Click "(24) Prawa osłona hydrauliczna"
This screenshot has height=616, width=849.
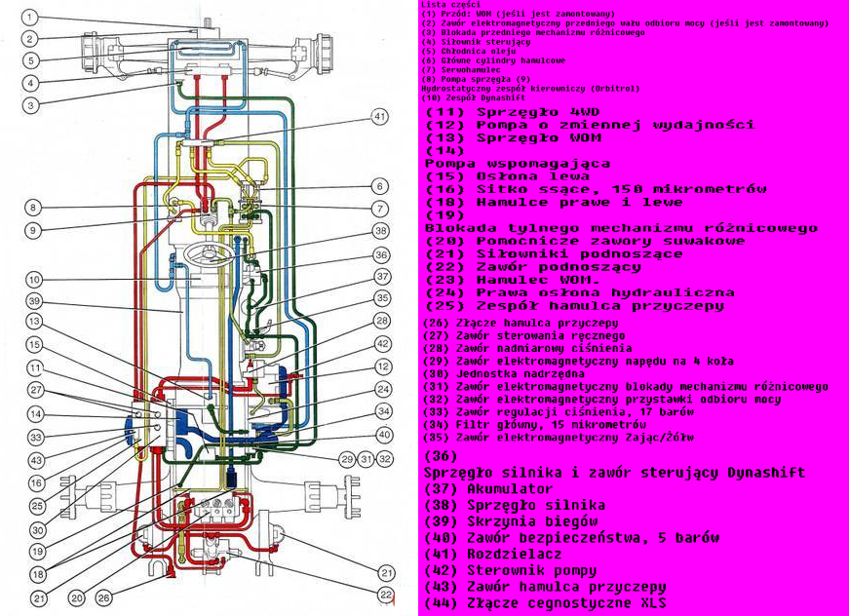tap(579, 293)
